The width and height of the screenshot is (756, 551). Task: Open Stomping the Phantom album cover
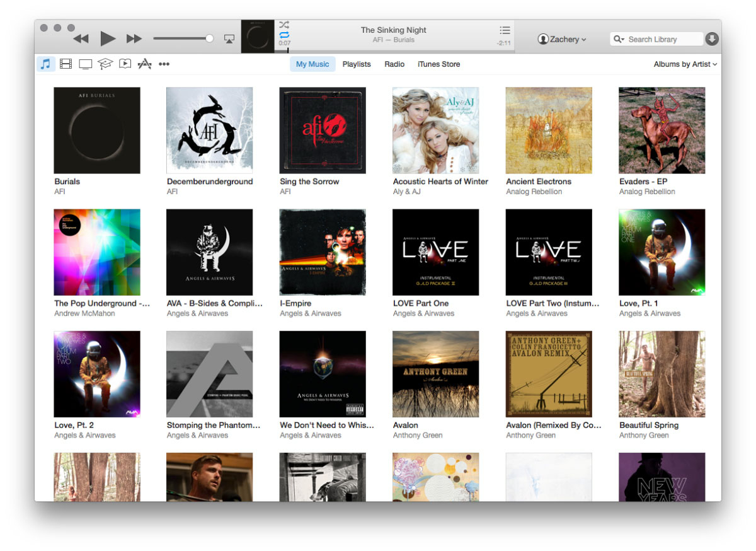pyautogui.click(x=210, y=374)
